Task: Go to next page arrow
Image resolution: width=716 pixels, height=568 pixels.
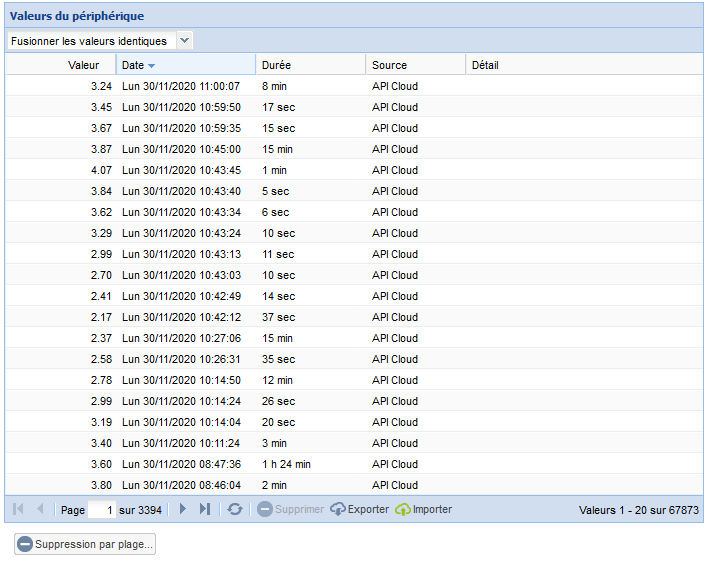Action: tap(182, 509)
